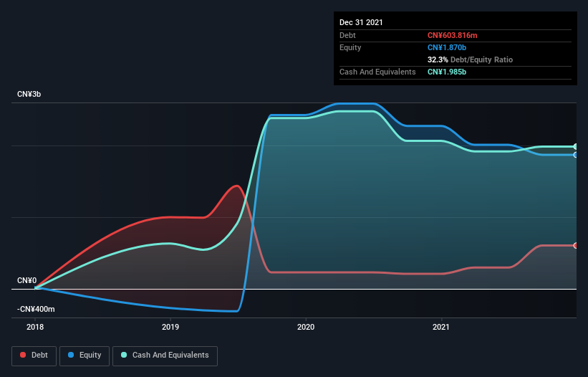Click the Cash And Equivalents tooltip row label
This screenshot has width=588, height=377.
pos(377,72)
